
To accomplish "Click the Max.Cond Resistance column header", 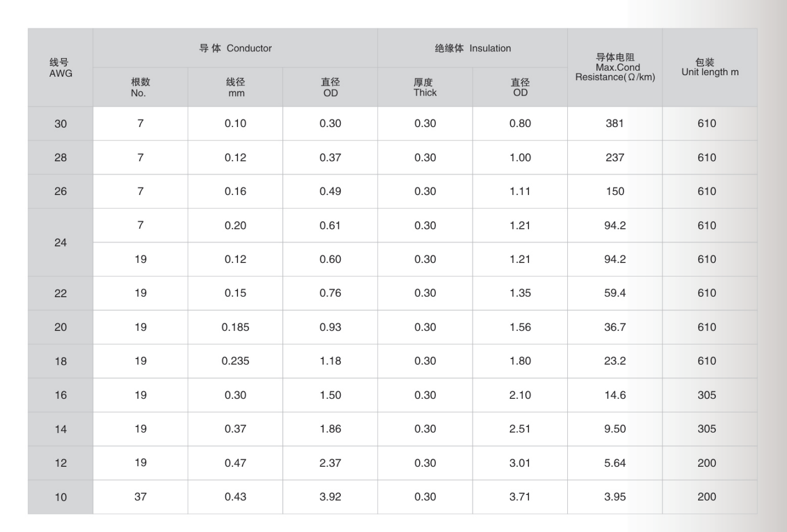I will click(615, 67).
